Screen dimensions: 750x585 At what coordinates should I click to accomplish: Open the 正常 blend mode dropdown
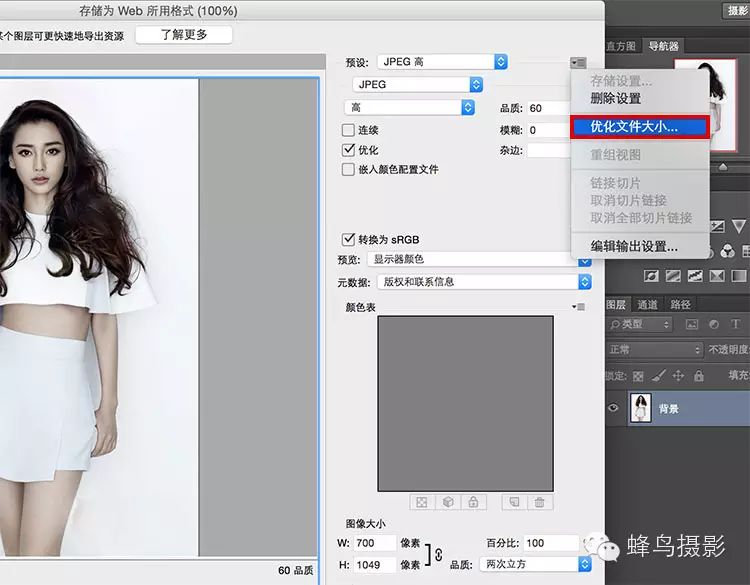[655, 350]
